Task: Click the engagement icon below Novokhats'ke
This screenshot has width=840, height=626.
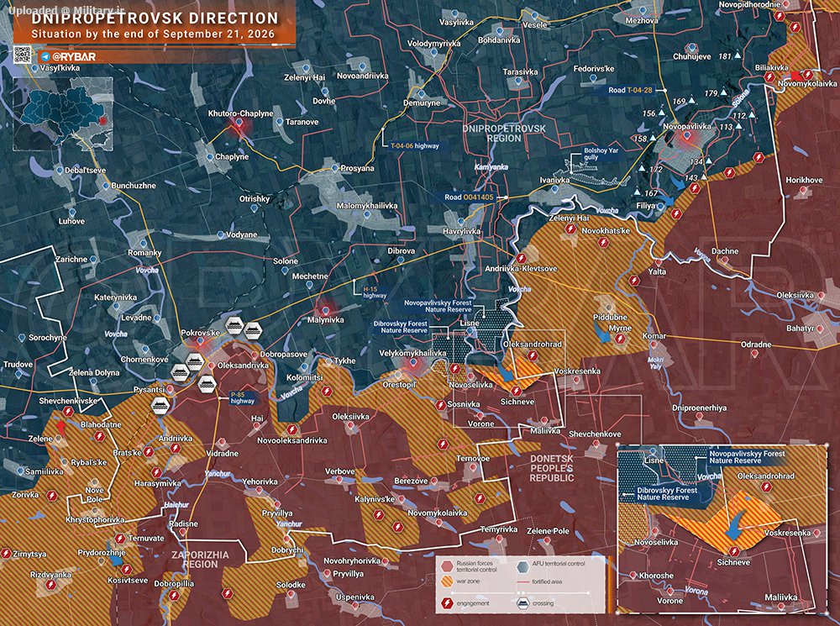Action: pyautogui.click(x=604, y=243)
